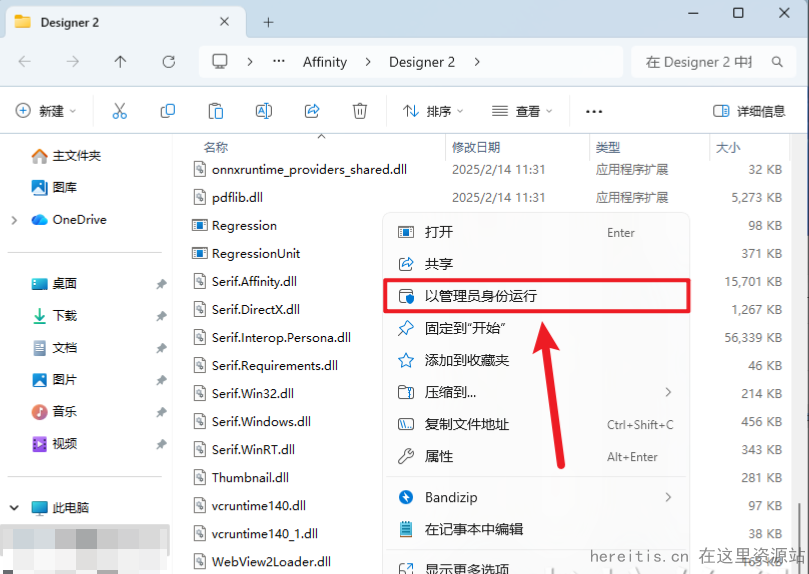Select the onnxruntime_providers_shared.dll file
809x574 pixels.
point(309,169)
